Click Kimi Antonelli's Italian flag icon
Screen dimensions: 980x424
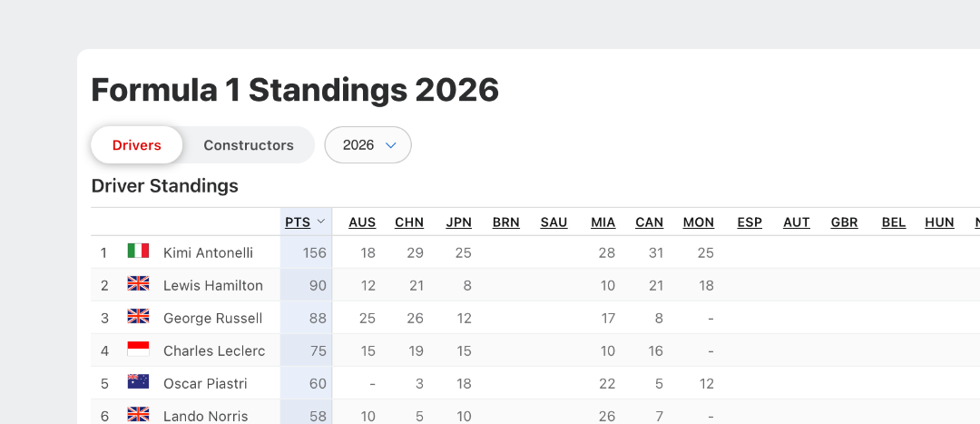pos(138,251)
